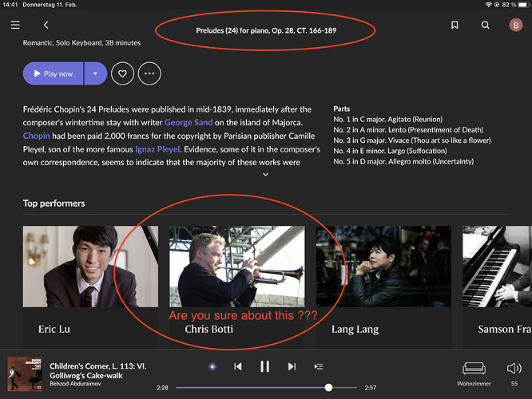
Task: Open the volume speaker control
Action: point(514,368)
